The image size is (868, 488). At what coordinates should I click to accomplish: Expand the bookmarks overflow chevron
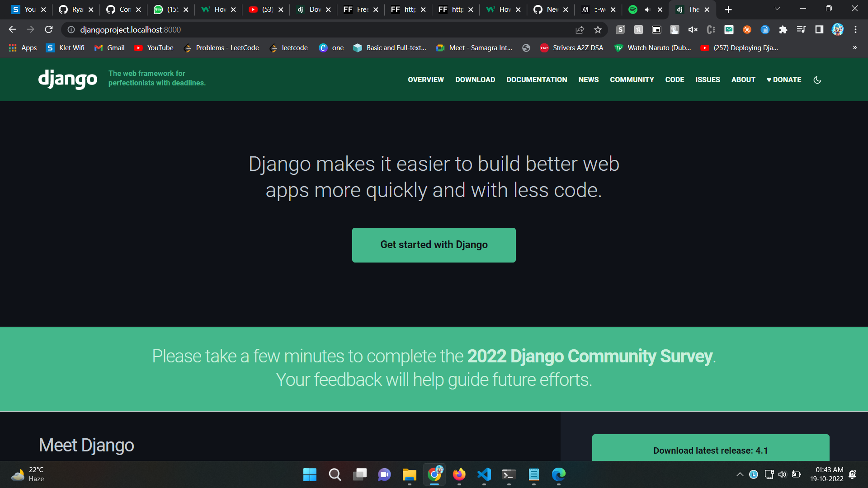854,47
